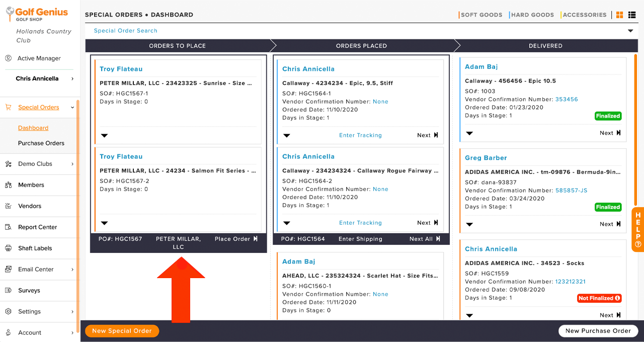Click the Vendors sidebar icon

point(8,206)
